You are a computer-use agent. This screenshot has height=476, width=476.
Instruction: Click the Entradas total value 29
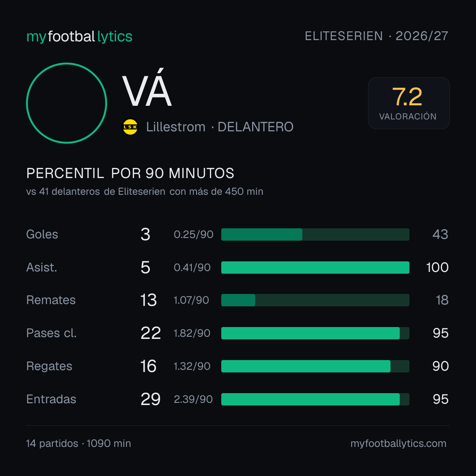coord(151,399)
